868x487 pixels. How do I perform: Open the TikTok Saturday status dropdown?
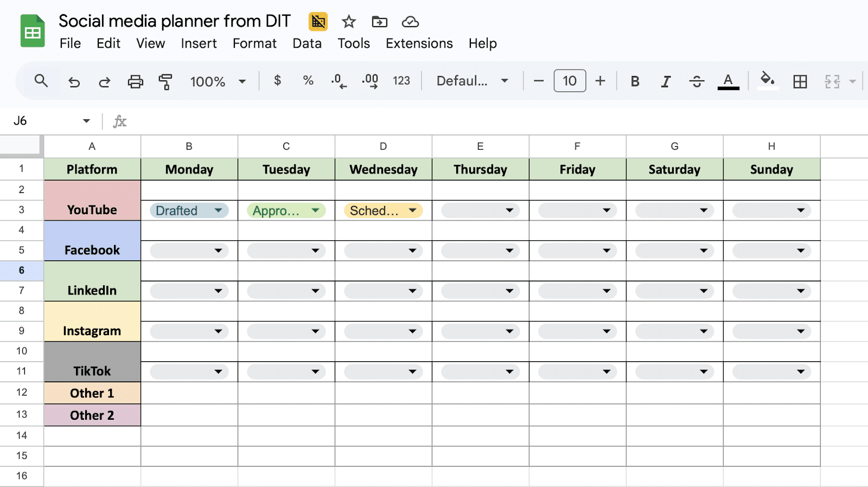675,371
